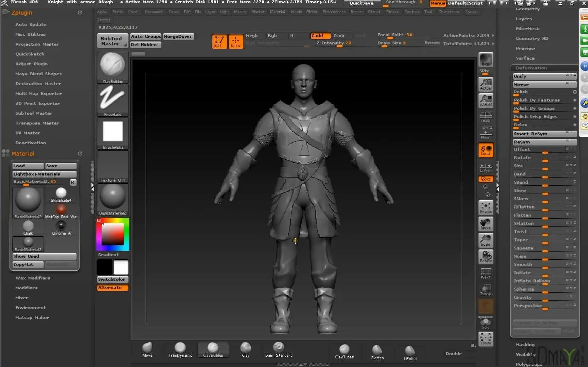Open the Zplugin menu
Screen dimensions: 588x367
[471, 12]
